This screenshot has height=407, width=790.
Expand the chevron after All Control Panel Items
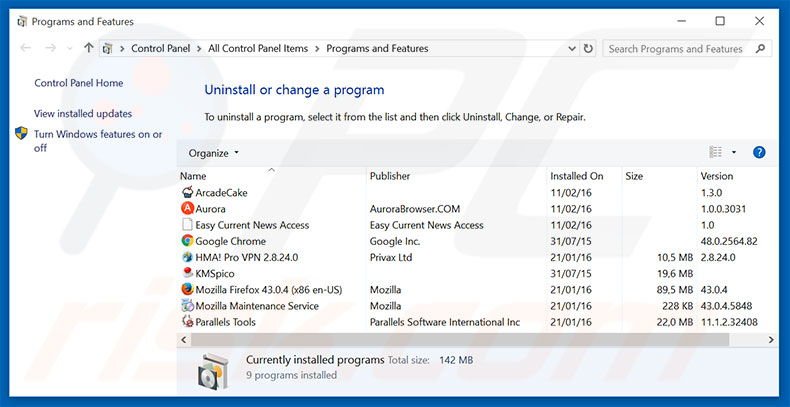tap(317, 49)
